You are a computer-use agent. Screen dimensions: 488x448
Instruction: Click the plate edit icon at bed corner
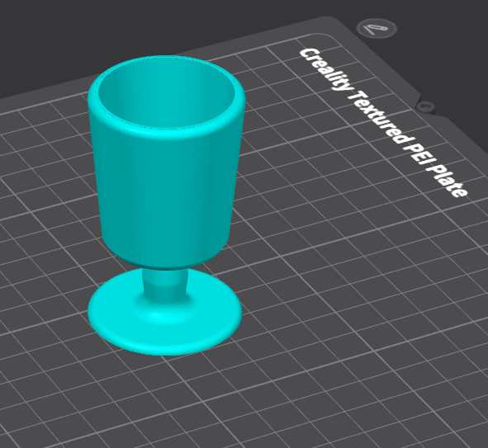click(377, 29)
